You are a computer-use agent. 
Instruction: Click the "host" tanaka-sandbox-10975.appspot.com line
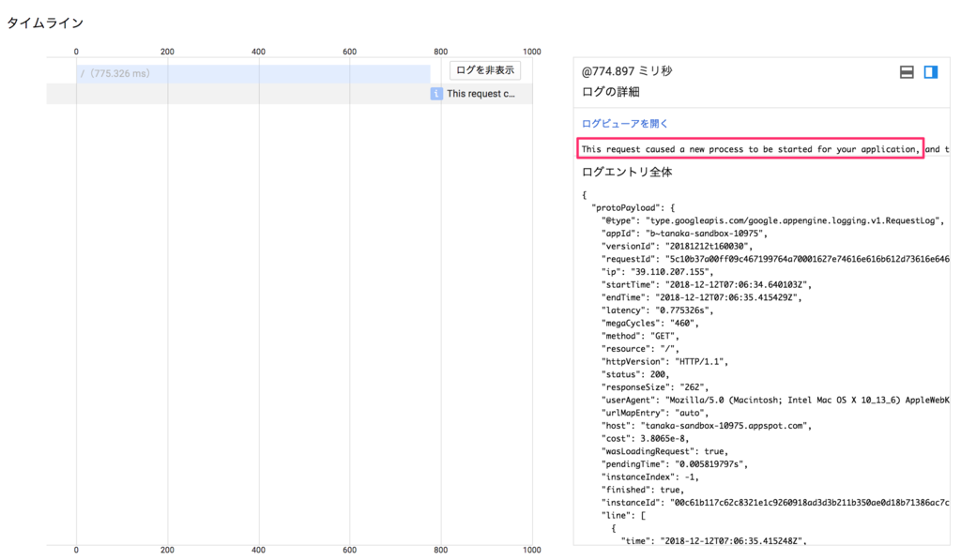click(706, 427)
